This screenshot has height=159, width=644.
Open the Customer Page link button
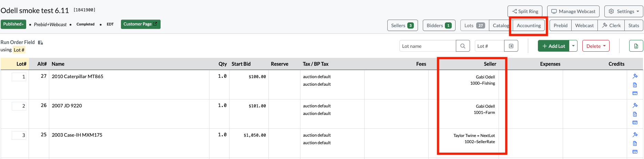pos(141,24)
